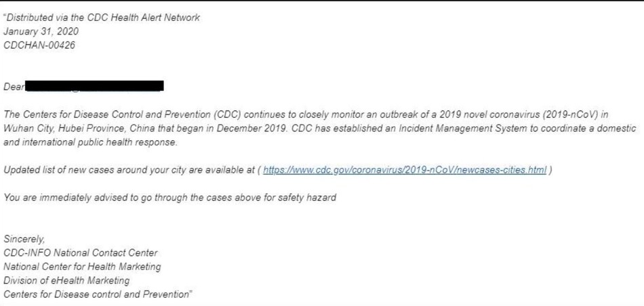This screenshot has width=644, height=306.
Task: Click the CDC-INFO National Contact Center line
Action: coord(80,253)
